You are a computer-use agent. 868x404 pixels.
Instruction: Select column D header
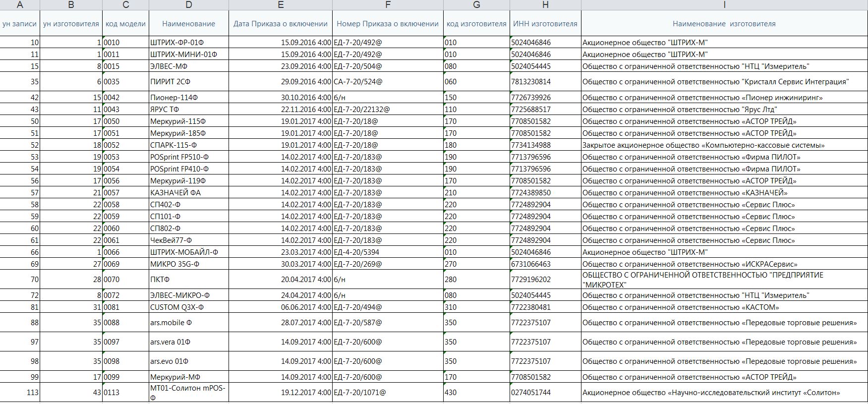tap(189, 5)
